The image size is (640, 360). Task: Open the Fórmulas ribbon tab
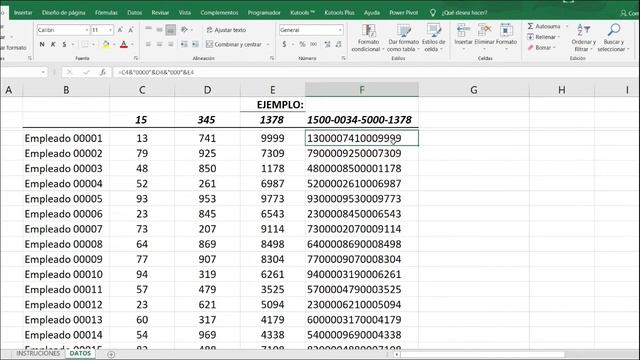coord(106,13)
